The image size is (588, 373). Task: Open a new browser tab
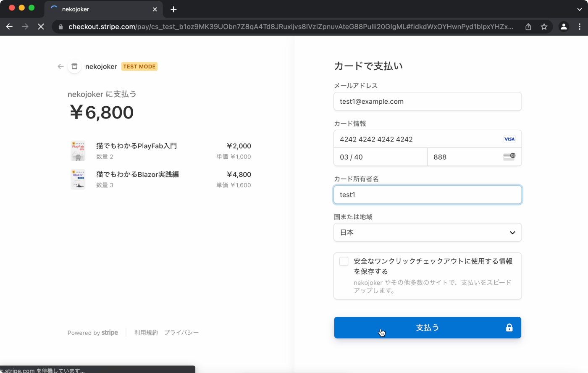pos(173,9)
